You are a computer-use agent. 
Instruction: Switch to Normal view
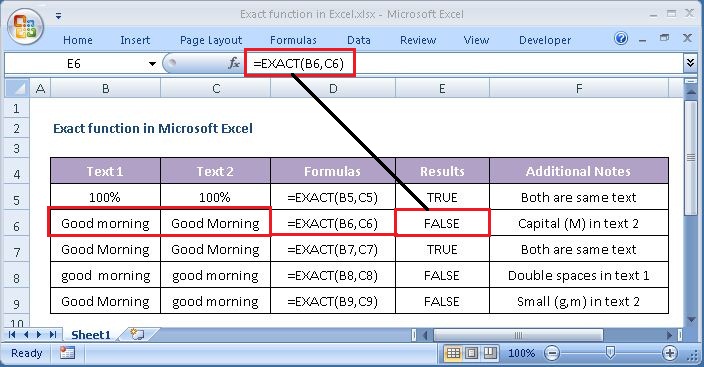pyautogui.click(x=453, y=353)
